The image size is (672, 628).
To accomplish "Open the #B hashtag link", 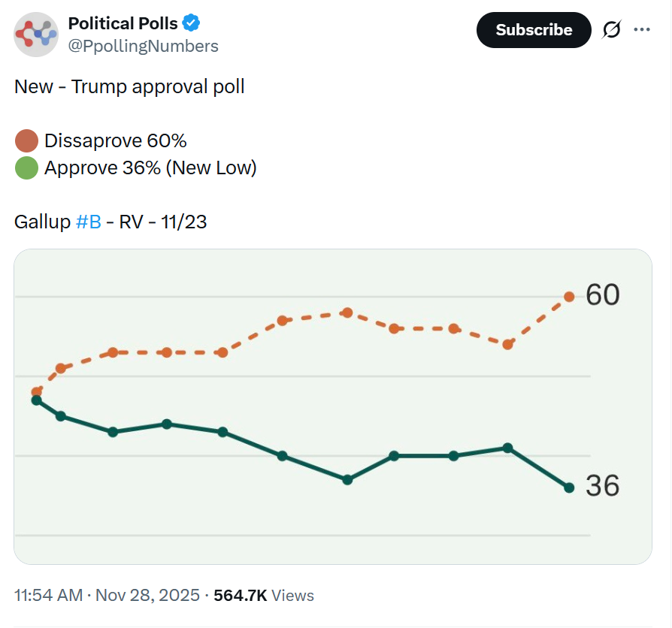I will pyautogui.click(x=89, y=222).
